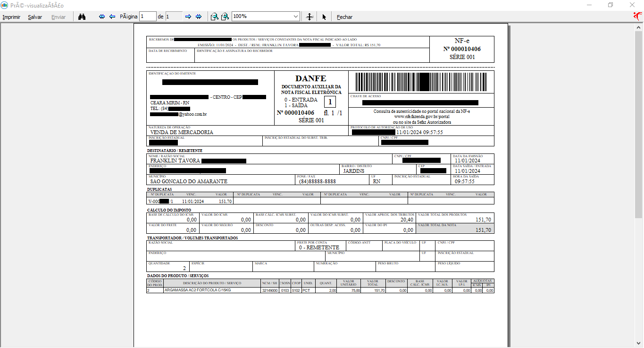Click the 'JARDINS' district value
The width and height of the screenshot is (644, 348).
(x=353, y=171)
